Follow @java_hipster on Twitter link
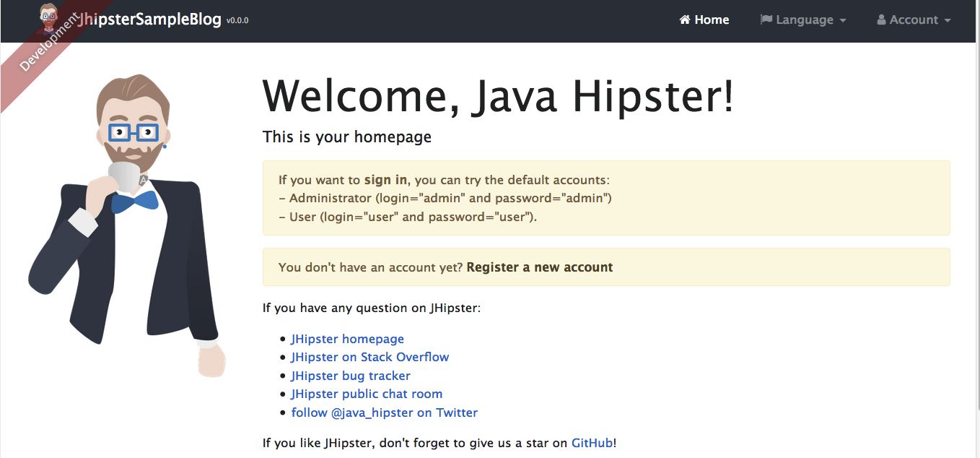Screen dimensions: 980x458 [384, 412]
